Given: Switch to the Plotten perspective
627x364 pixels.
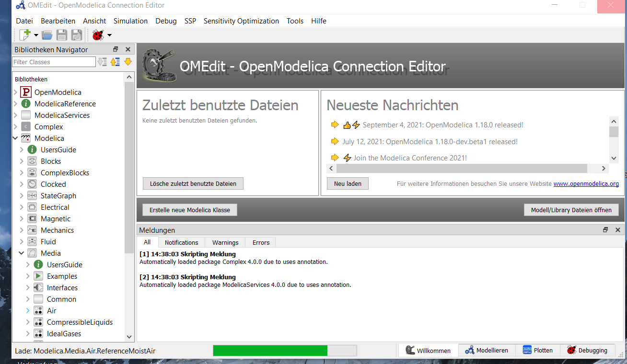Looking at the screenshot, I should [538, 350].
